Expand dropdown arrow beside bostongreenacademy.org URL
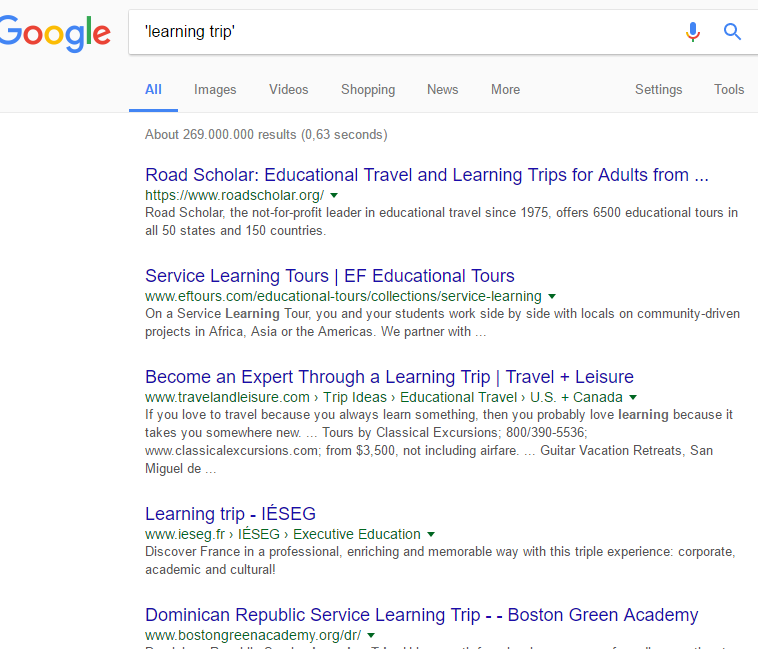 (x=371, y=635)
